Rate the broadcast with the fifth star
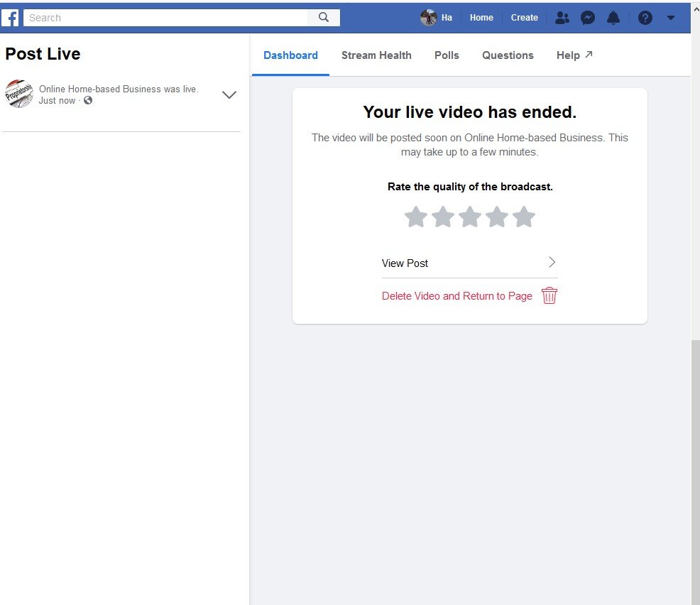Screen dimensions: 700x605 click(x=524, y=217)
